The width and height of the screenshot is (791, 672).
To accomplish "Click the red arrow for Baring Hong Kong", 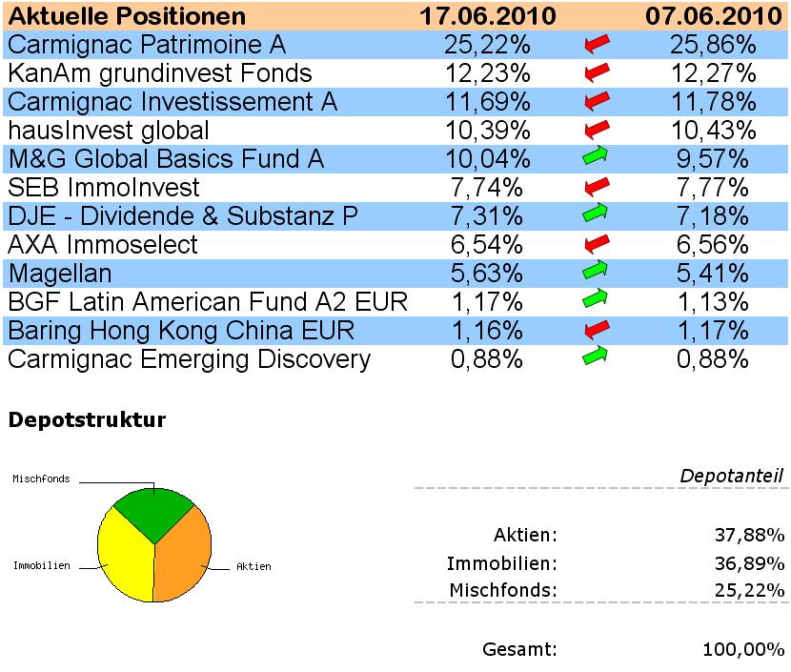I will 596,330.
